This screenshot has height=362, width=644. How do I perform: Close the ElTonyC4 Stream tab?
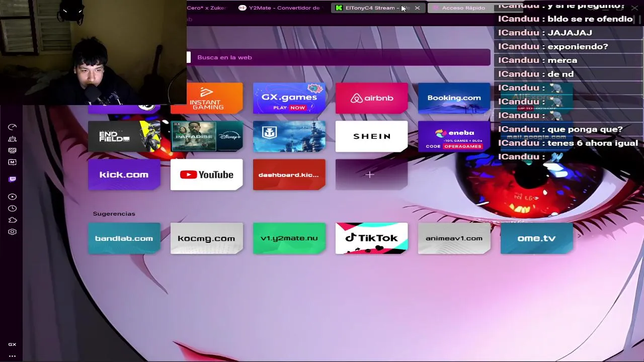tap(417, 8)
